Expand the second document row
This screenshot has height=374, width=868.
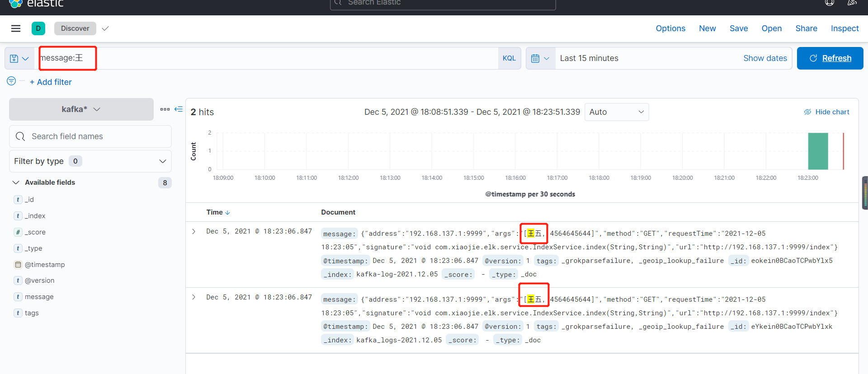[193, 297]
